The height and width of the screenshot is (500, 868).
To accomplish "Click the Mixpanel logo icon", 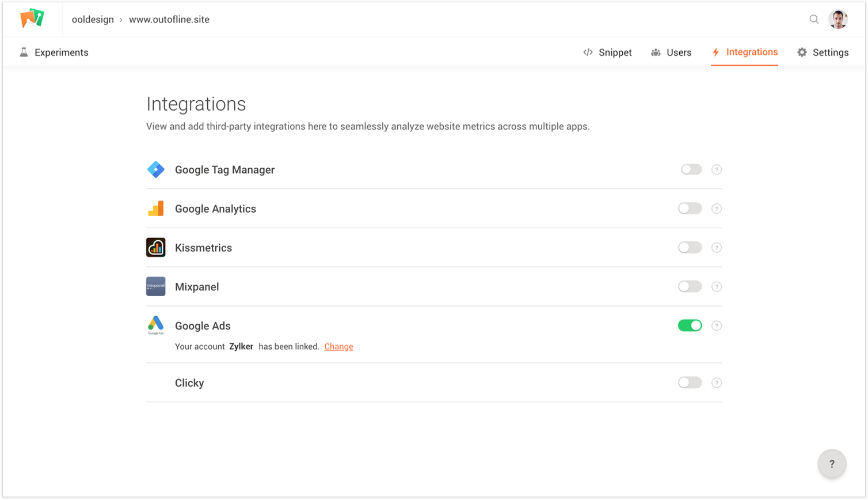I will 156,286.
